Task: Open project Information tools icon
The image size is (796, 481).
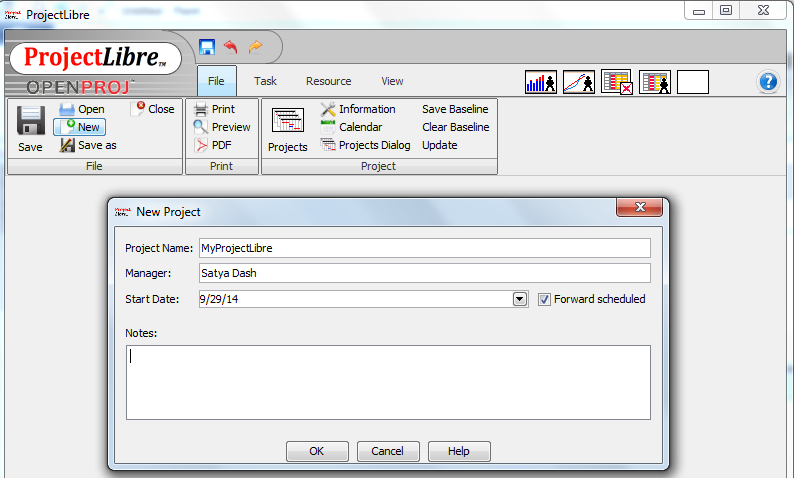Action: pyautogui.click(x=328, y=109)
